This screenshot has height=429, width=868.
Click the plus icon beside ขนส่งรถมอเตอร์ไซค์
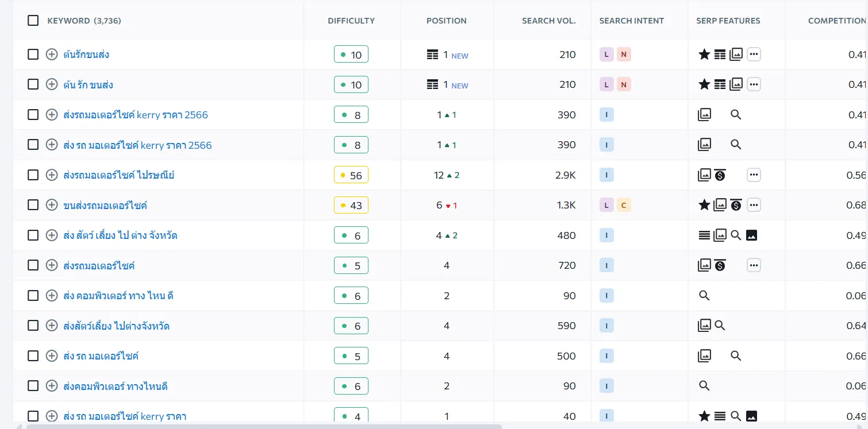pyautogui.click(x=52, y=205)
